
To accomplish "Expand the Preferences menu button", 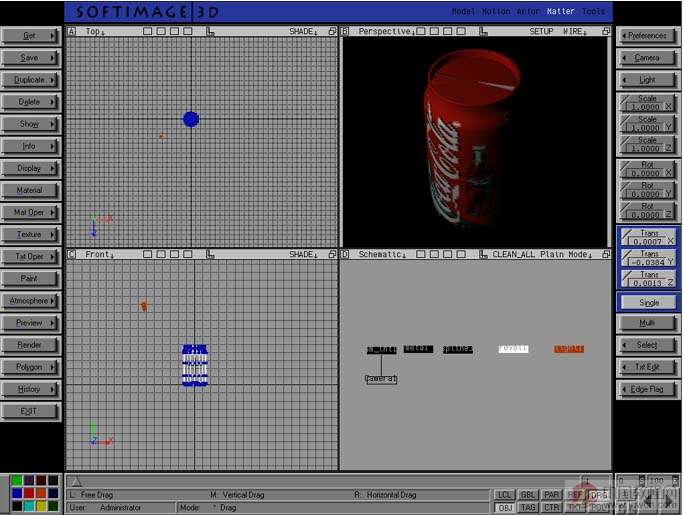I will click(x=646, y=36).
